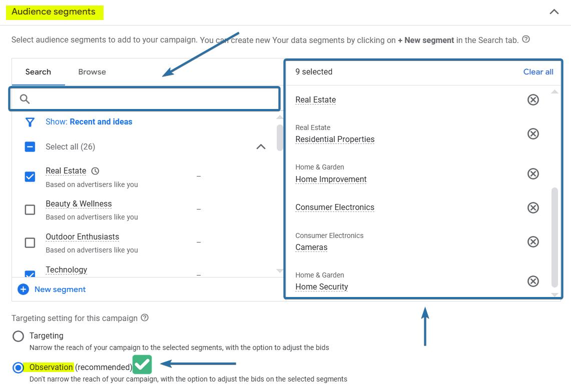571x392 pixels.
Task: Remove Residential Properties segment
Action: 533,134
